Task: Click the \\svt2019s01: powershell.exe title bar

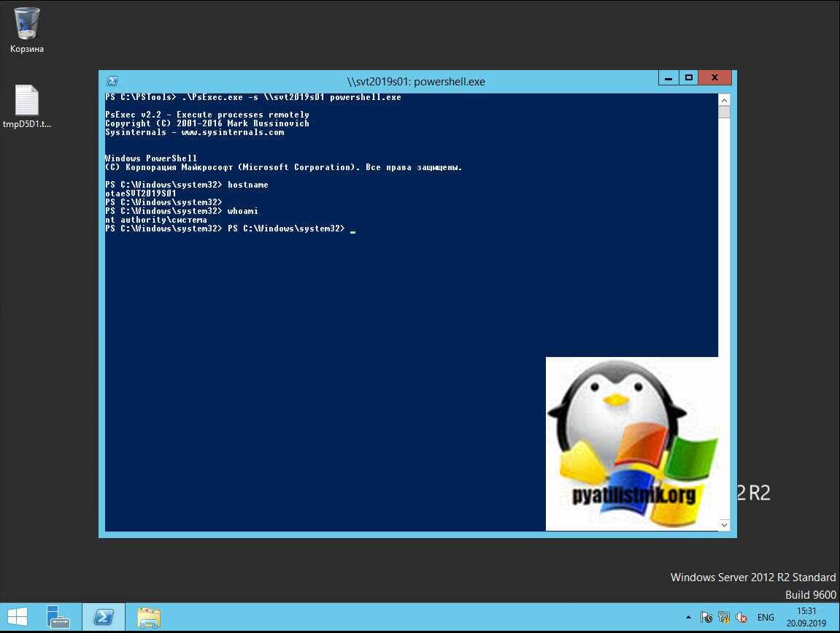Action: [416, 82]
